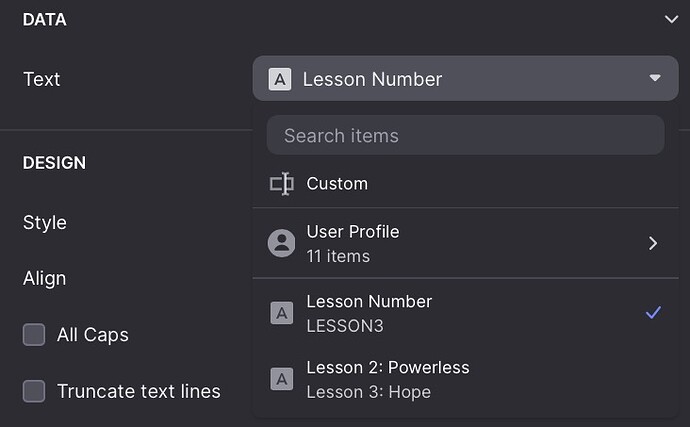Open User Profile 11 items entry
This screenshot has width=690, height=427.
pos(352,243)
